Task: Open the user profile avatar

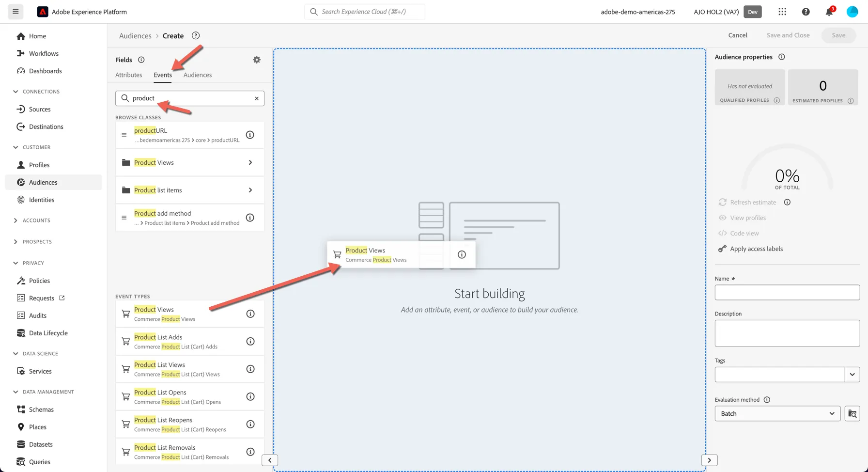Action: point(852,12)
